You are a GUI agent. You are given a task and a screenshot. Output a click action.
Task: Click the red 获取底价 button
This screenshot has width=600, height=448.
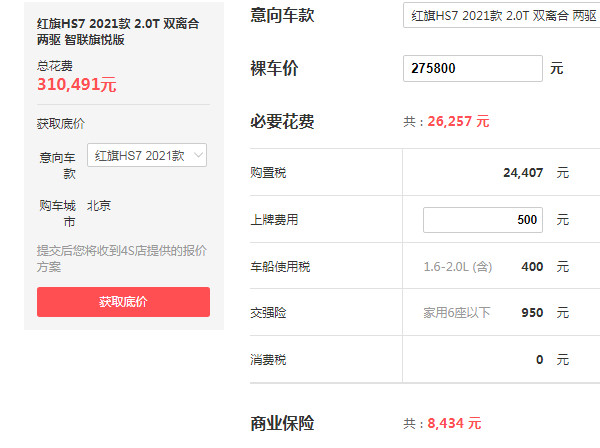pos(123,302)
